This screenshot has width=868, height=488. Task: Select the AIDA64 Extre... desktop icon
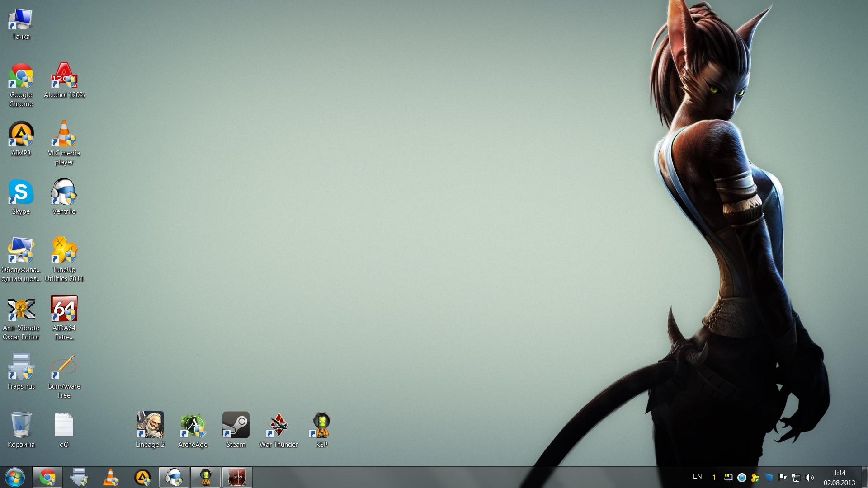[64, 318]
